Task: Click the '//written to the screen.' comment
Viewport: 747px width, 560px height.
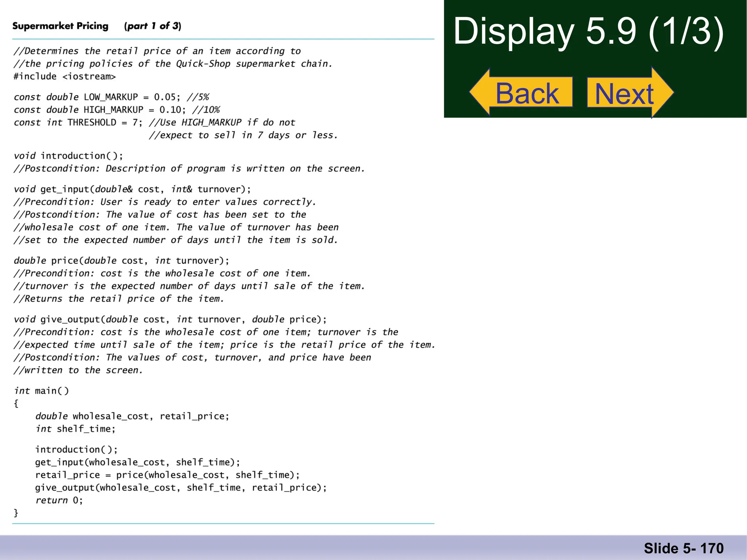Action: click(78, 370)
